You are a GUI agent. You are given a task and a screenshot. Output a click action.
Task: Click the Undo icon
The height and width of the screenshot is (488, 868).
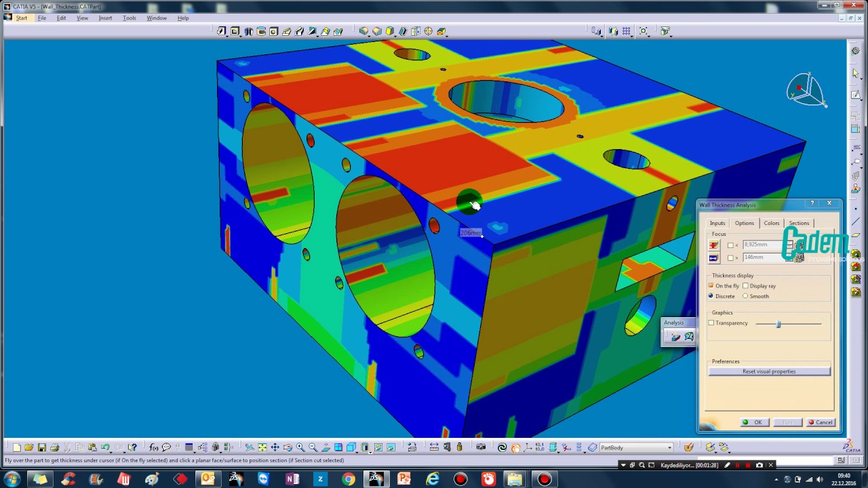(105, 447)
